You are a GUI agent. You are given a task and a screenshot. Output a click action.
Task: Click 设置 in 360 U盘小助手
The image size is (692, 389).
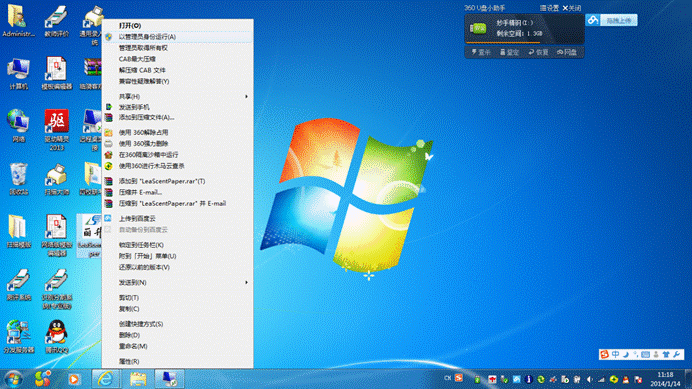pyautogui.click(x=549, y=8)
